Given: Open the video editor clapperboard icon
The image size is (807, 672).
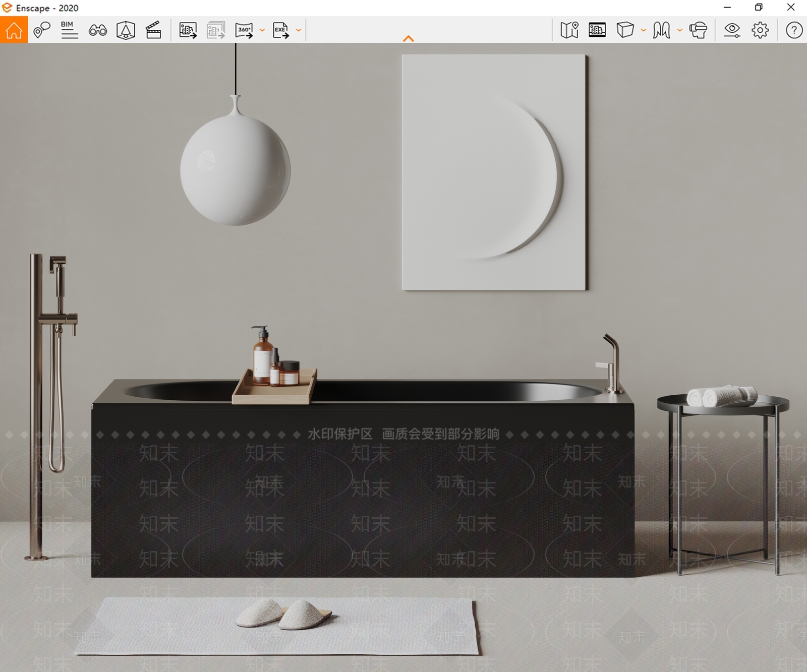Looking at the screenshot, I should click(153, 30).
